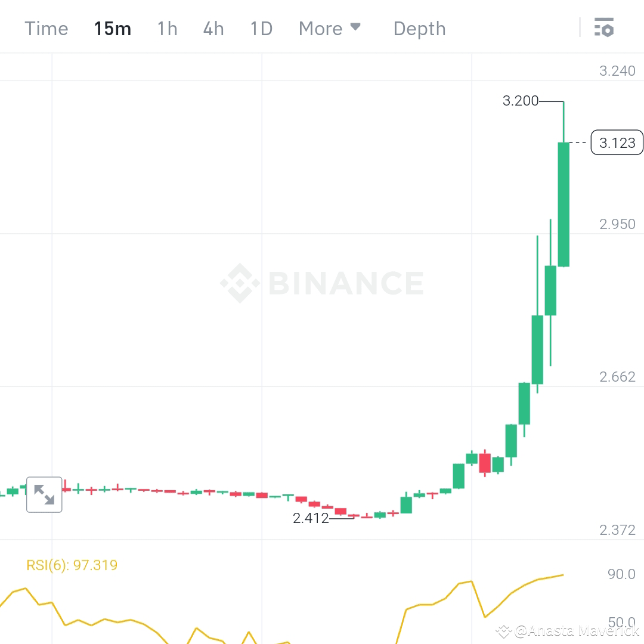Select the 4h interval

213,28
